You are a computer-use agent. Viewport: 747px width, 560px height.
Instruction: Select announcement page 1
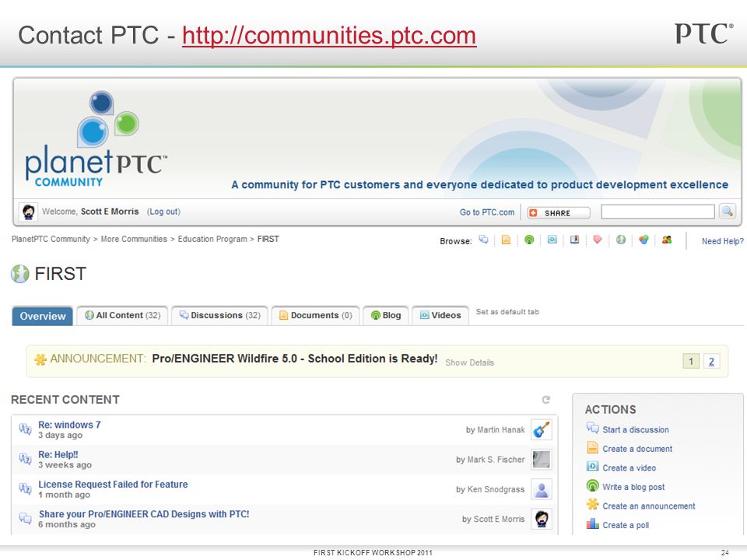tap(691, 362)
